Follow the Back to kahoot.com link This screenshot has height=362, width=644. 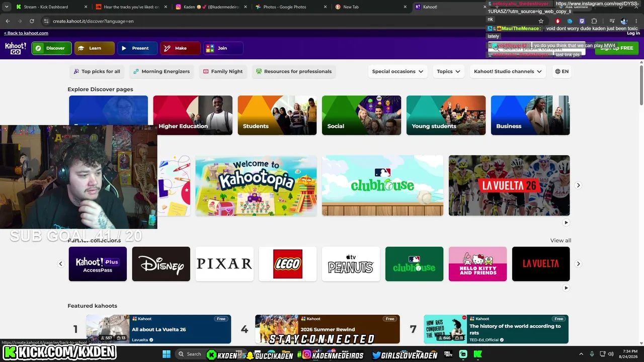[26, 33]
